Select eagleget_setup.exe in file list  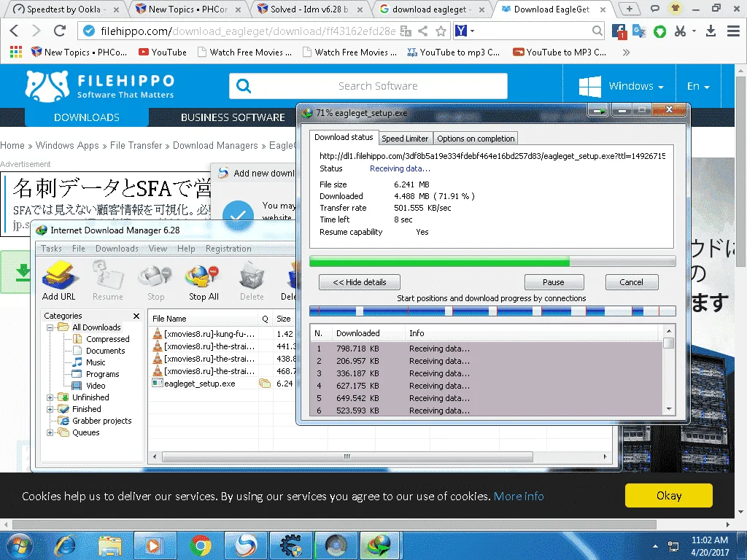(200, 384)
